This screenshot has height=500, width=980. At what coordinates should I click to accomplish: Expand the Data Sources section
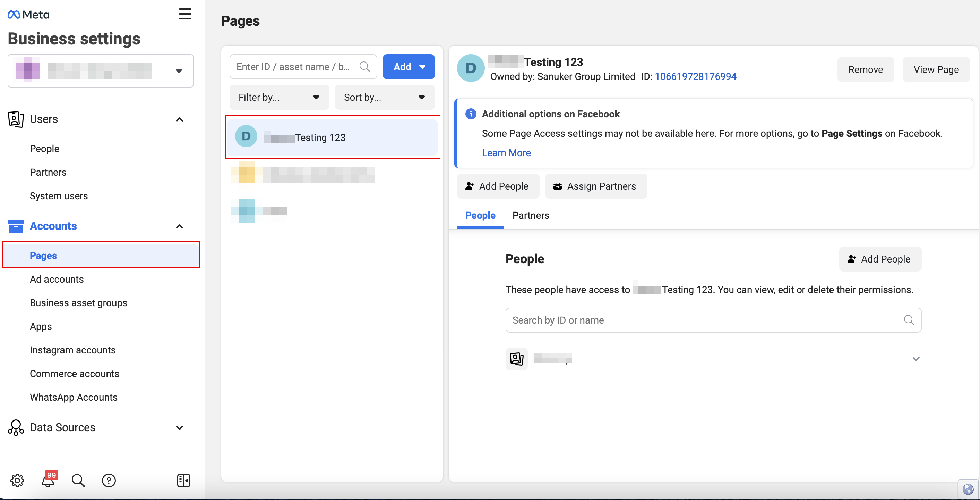180,427
